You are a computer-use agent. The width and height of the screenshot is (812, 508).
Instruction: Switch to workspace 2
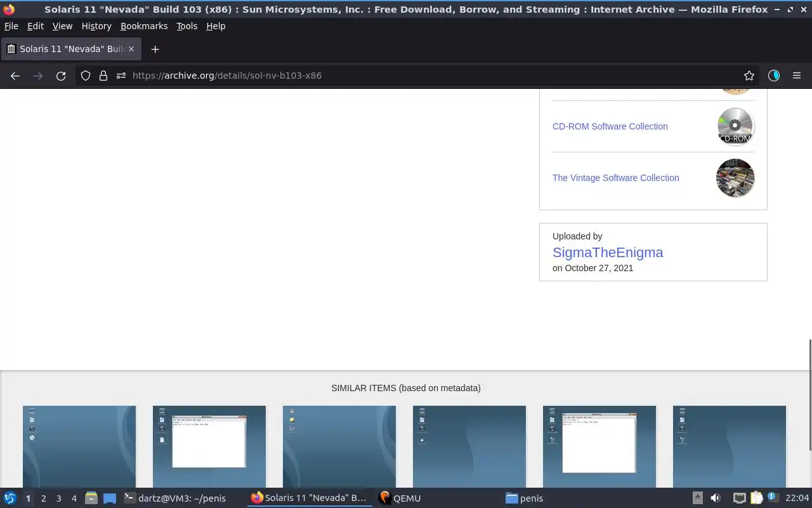click(x=43, y=498)
